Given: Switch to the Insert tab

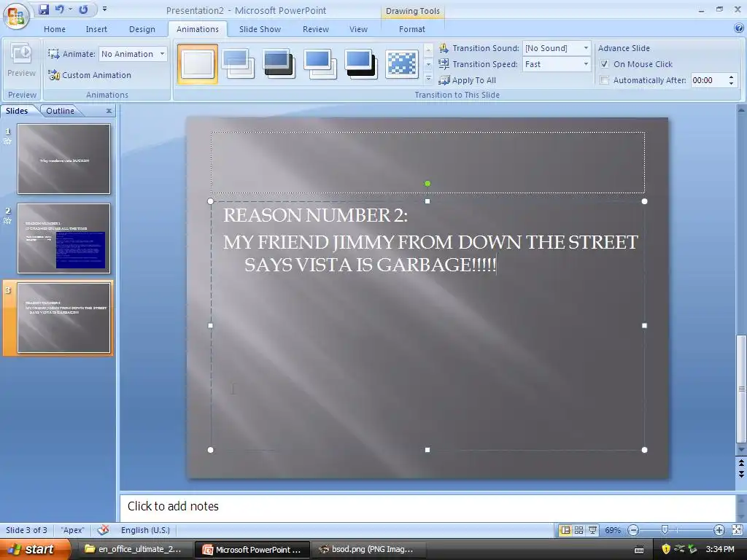Looking at the screenshot, I should (x=96, y=29).
